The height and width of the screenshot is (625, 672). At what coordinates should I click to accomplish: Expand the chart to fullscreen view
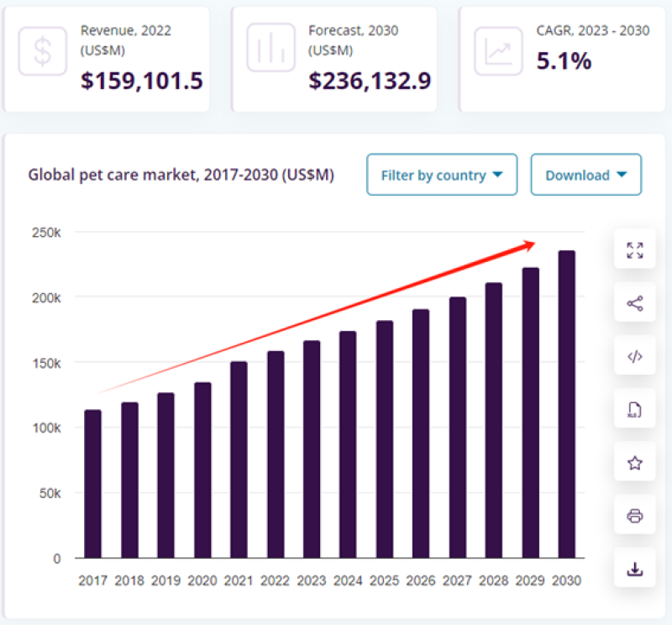(x=635, y=249)
